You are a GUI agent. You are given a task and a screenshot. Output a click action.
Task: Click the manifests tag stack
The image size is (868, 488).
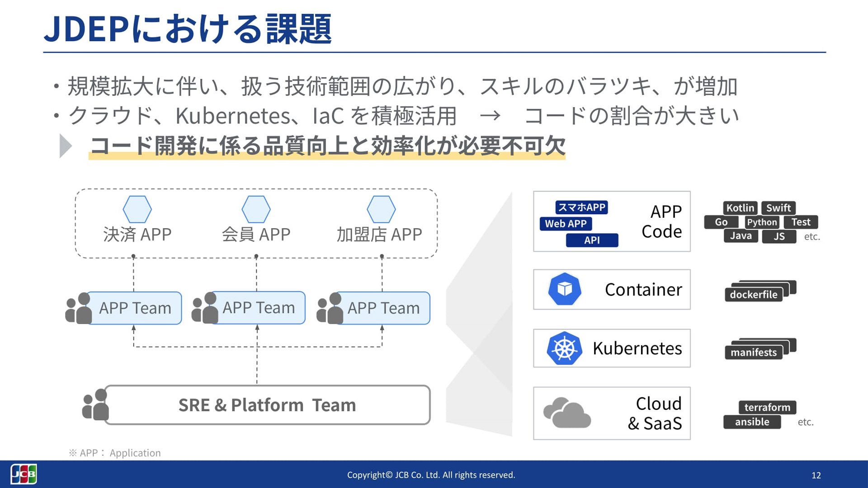tap(754, 352)
